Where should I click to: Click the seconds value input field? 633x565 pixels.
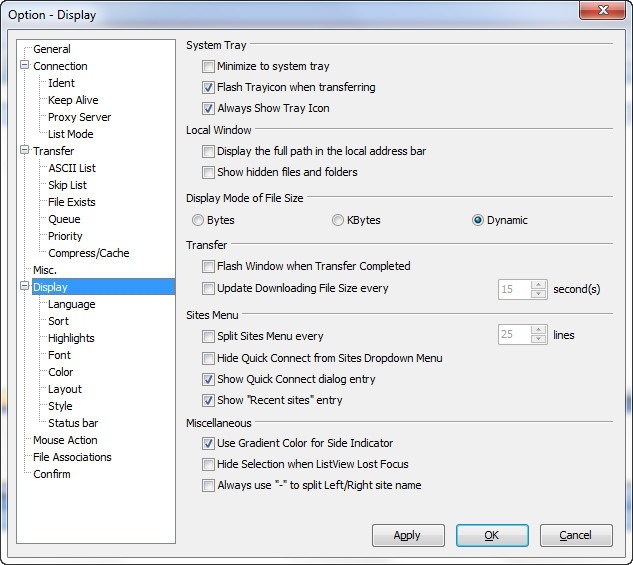click(x=515, y=289)
